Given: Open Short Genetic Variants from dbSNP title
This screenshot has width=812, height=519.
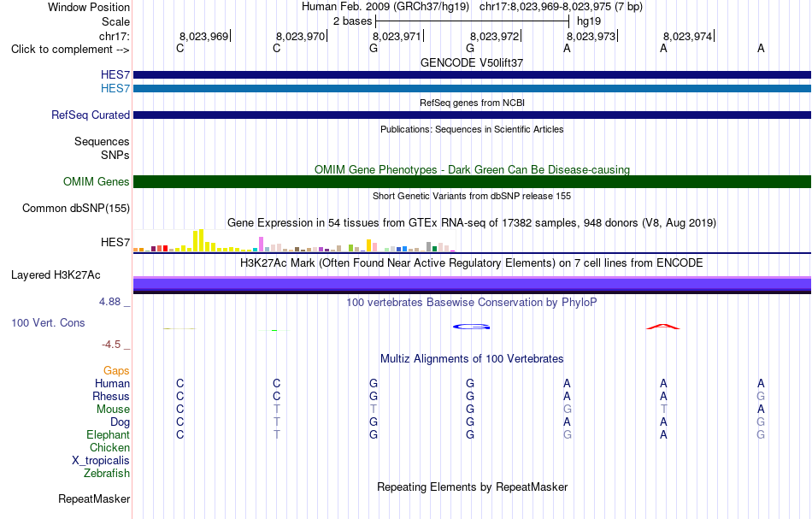Looking at the screenshot, I should (472, 196).
